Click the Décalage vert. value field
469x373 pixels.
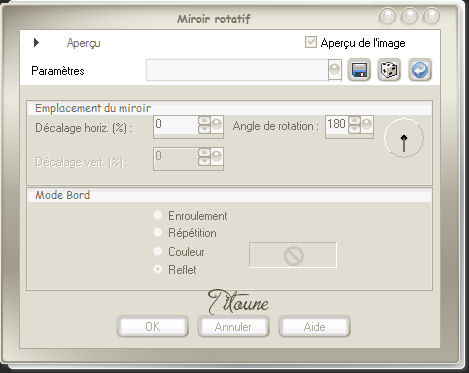[176, 158]
